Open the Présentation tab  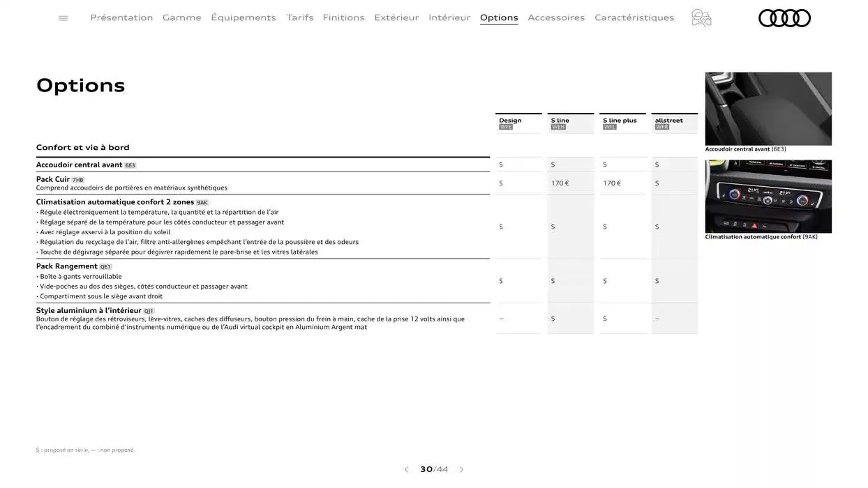pyautogui.click(x=121, y=17)
